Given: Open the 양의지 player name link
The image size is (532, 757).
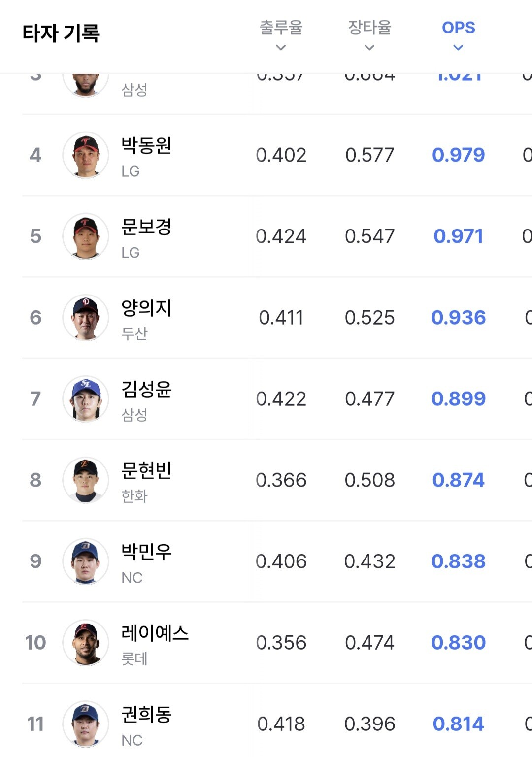Looking at the screenshot, I should (146, 308).
